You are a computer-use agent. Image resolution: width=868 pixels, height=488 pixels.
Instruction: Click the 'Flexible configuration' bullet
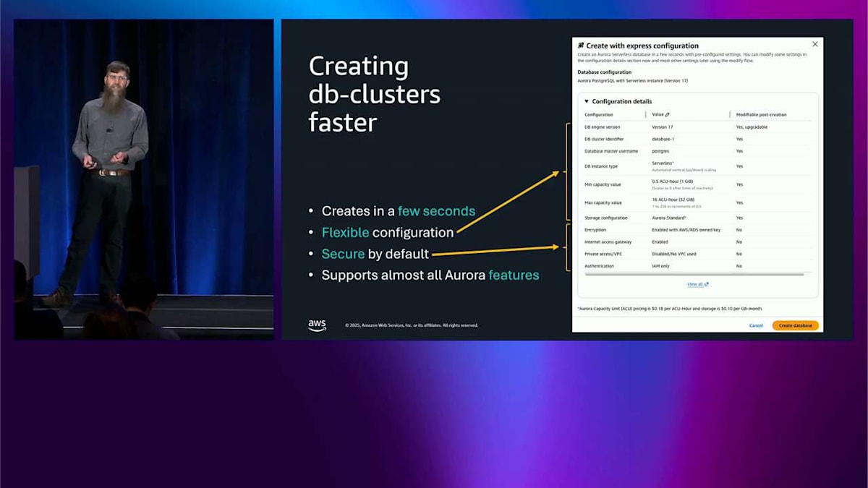[x=388, y=233]
